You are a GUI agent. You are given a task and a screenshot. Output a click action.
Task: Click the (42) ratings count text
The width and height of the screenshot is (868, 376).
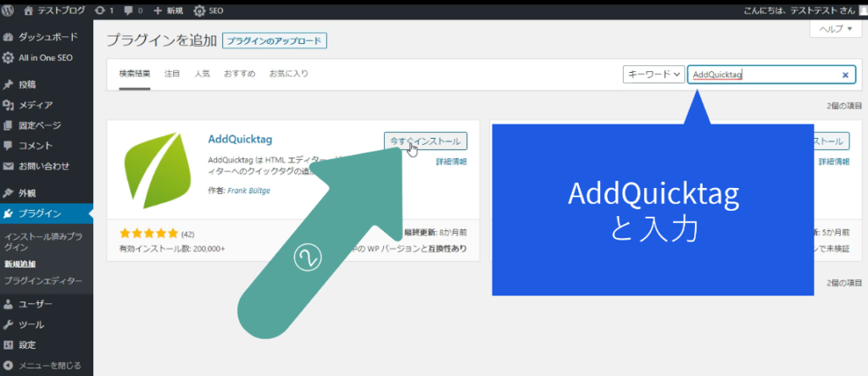click(187, 234)
